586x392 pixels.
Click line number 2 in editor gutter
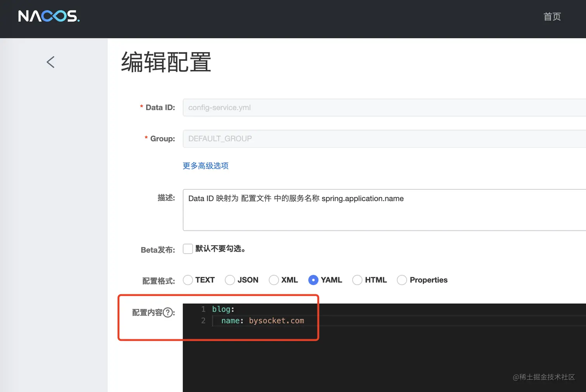203,321
